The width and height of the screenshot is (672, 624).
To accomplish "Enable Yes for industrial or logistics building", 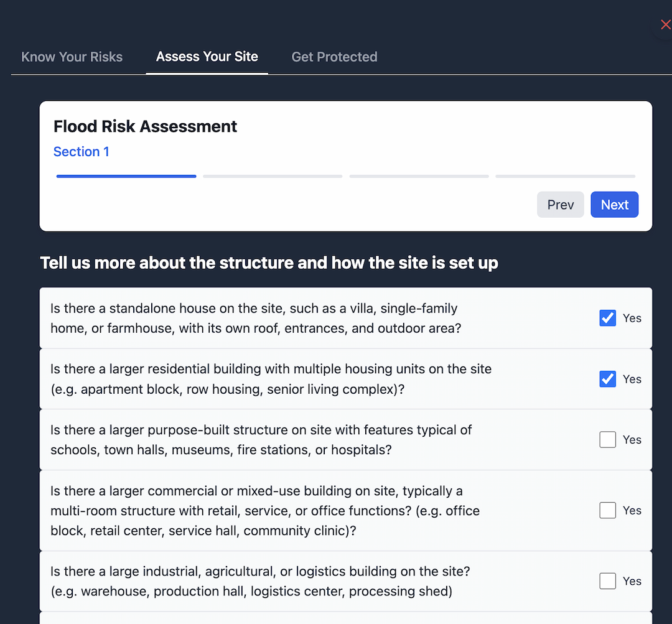I will [607, 581].
